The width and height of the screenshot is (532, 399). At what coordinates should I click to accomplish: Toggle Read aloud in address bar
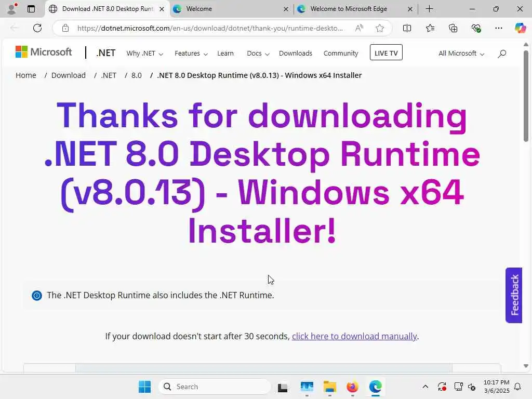coord(359,28)
